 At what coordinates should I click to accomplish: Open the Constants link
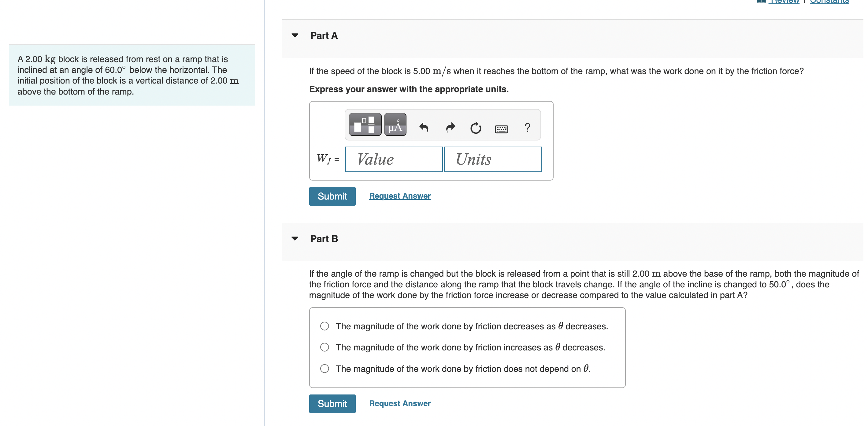pos(829,2)
